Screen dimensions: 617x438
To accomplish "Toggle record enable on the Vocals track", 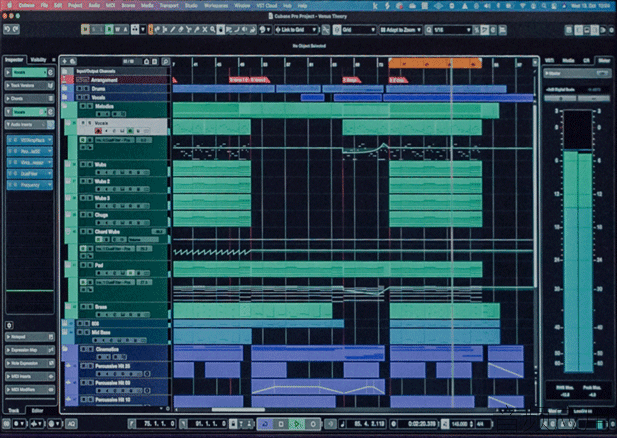I will 98,131.
